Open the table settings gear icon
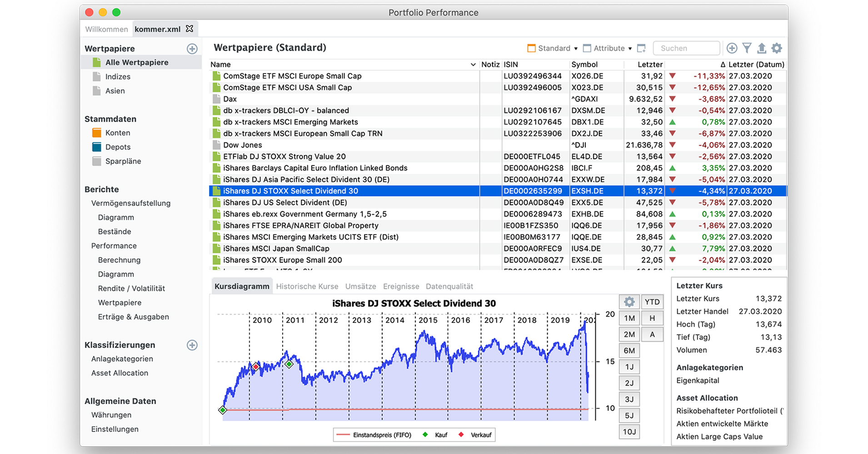This screenshot has width=868, height=454. [x=777, y=48]
